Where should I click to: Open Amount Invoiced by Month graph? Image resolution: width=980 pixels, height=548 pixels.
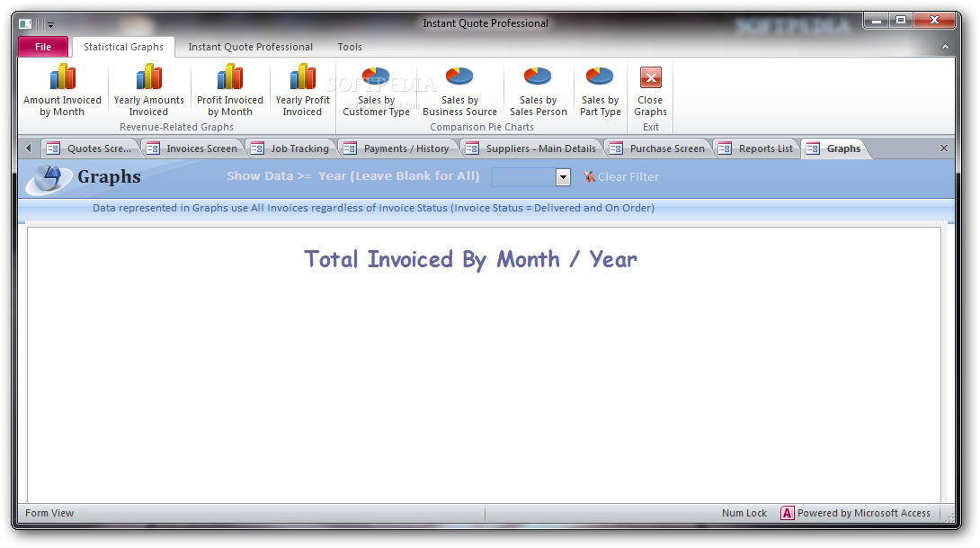coord(62,90)
